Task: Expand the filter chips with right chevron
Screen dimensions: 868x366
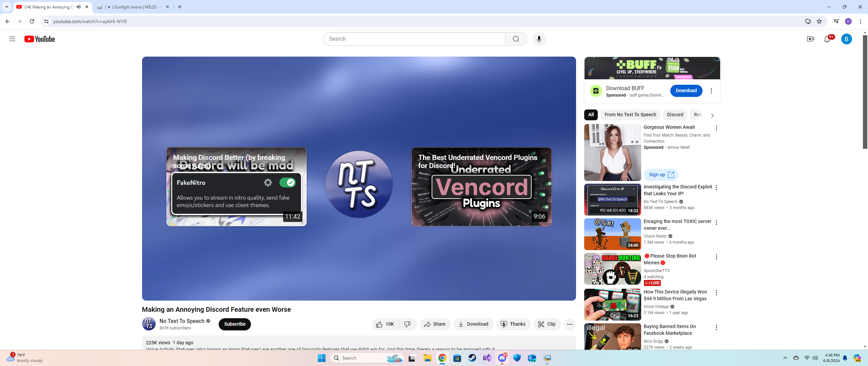Action: (712, 115)
